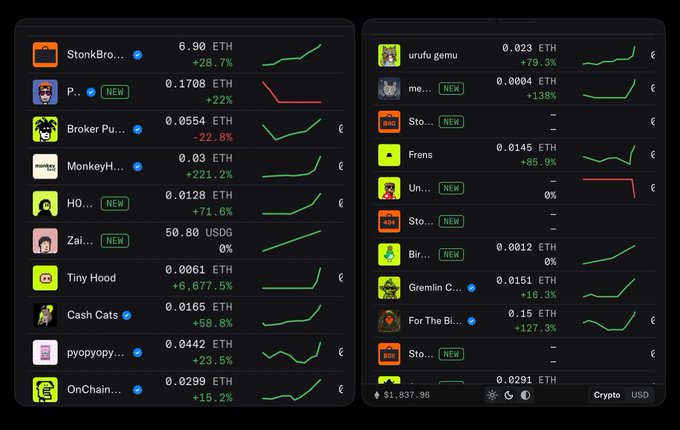The height and width of the screenshot is (430, 680).
Task: Click the 0.15 ETH price
Action: tap(532, 313)
